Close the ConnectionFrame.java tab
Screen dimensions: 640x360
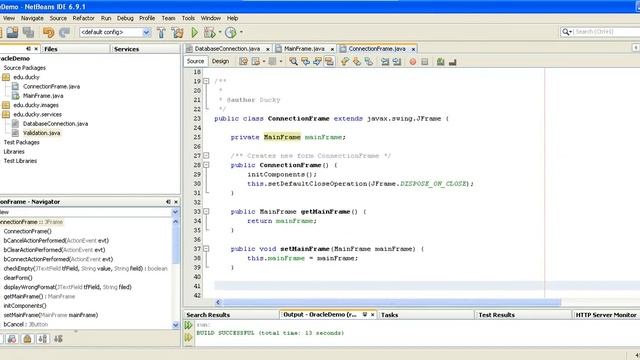coord(413,49)
